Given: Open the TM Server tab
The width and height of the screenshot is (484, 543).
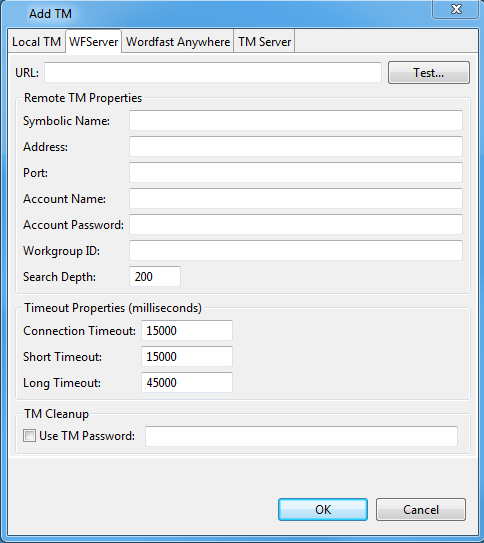Looking at the screenshot, I should coord(265,42).
